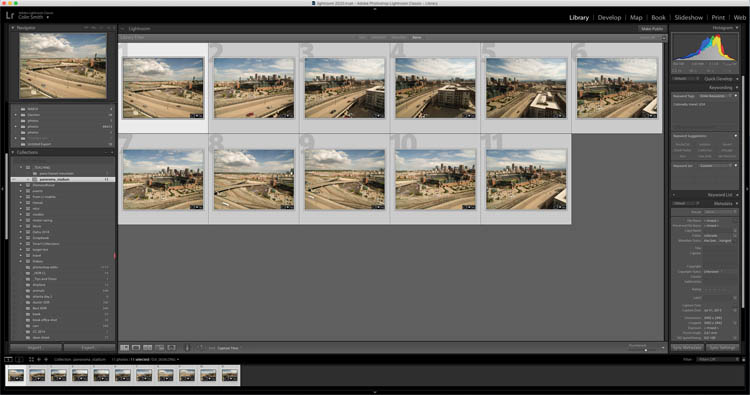Select grid thumbnail number 8
750x395 pixels.
[254, 179]
